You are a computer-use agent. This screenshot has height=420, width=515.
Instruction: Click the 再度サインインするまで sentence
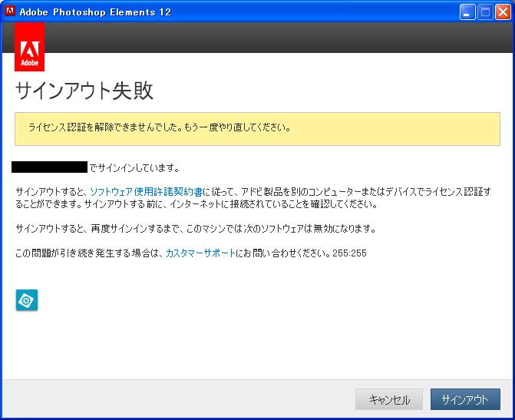(196, 228)
